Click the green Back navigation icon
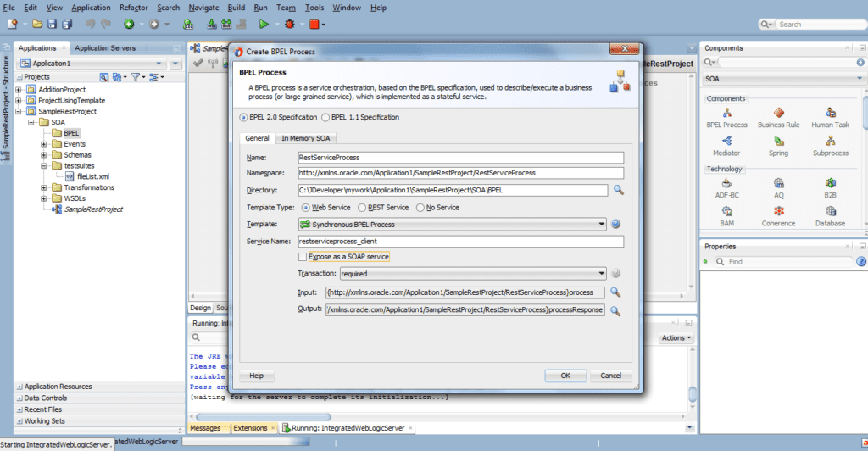 tap(129, 24)
